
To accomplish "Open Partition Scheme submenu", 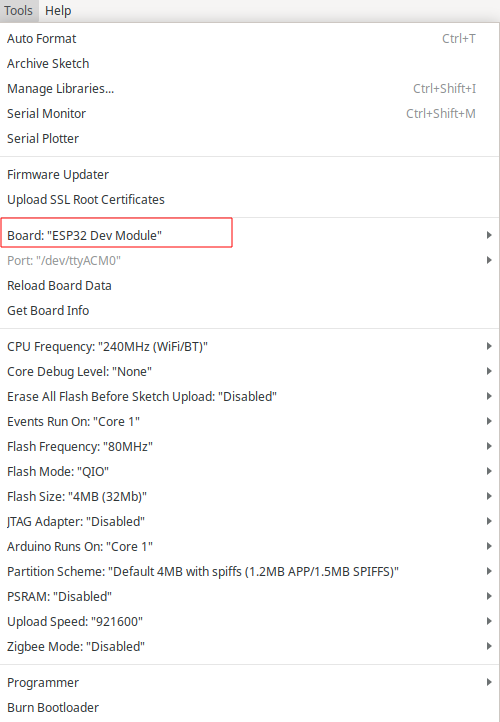I will pos(250,571).
